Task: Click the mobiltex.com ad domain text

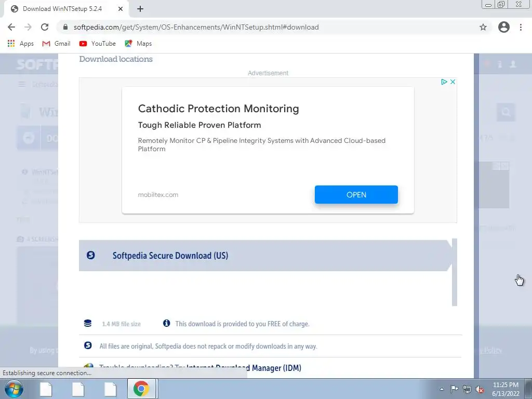Action: (158, 195)
